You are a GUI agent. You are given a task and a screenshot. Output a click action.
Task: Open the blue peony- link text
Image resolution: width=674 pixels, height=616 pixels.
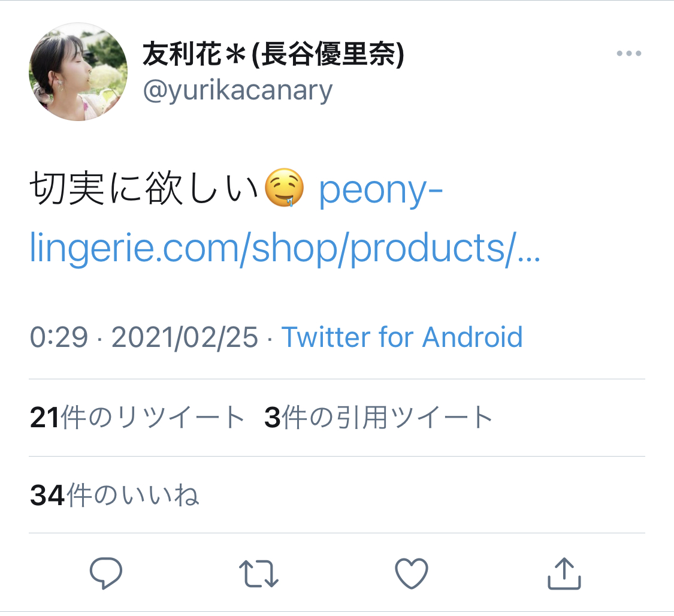[x=380, y=191]
